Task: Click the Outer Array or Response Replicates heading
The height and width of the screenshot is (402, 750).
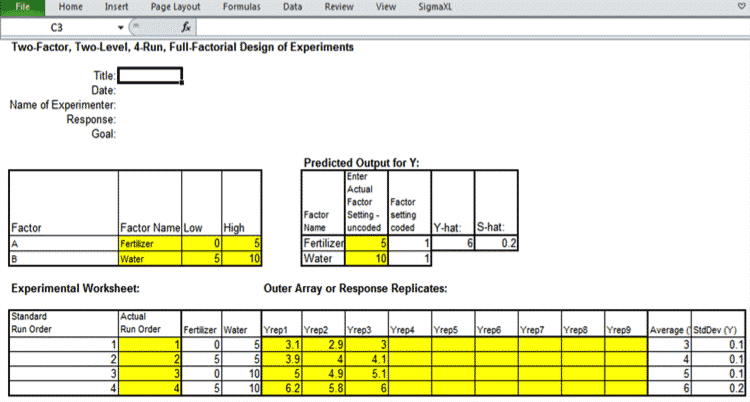Action: (x=355, y=289)
